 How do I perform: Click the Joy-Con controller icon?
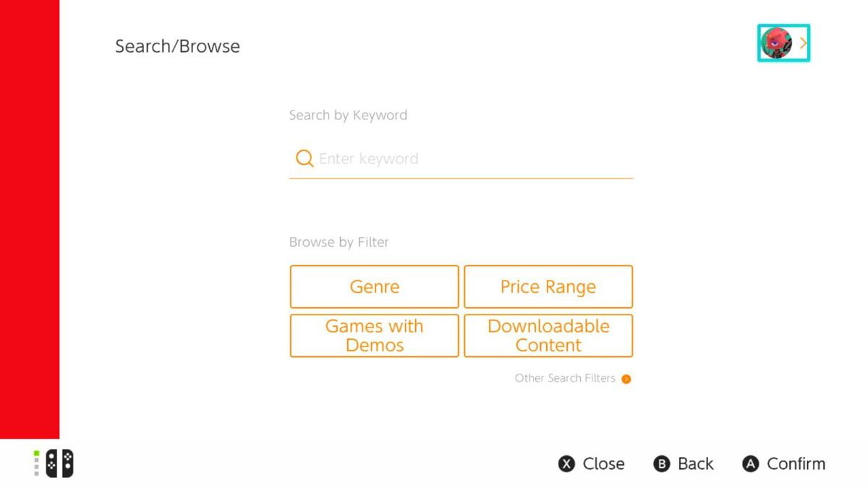coord(59,463)
